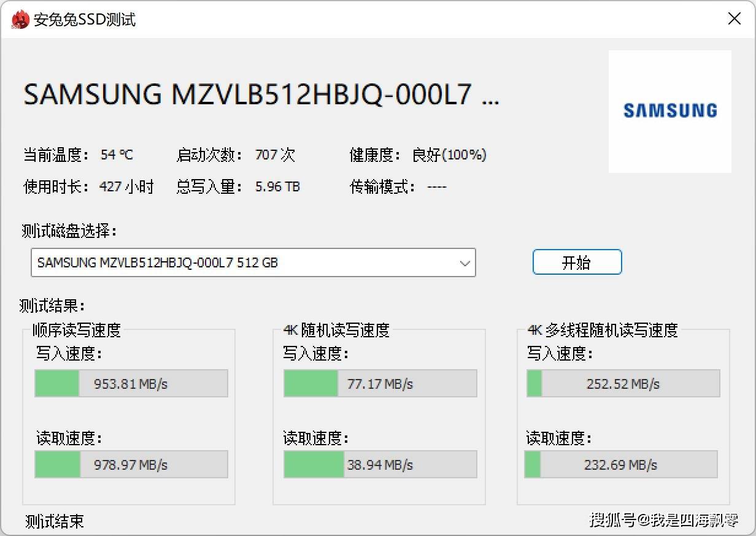Click the 4K random read bar 38.94 MB/s
This screenshot has height=536, width=756.
click(380, 464)
